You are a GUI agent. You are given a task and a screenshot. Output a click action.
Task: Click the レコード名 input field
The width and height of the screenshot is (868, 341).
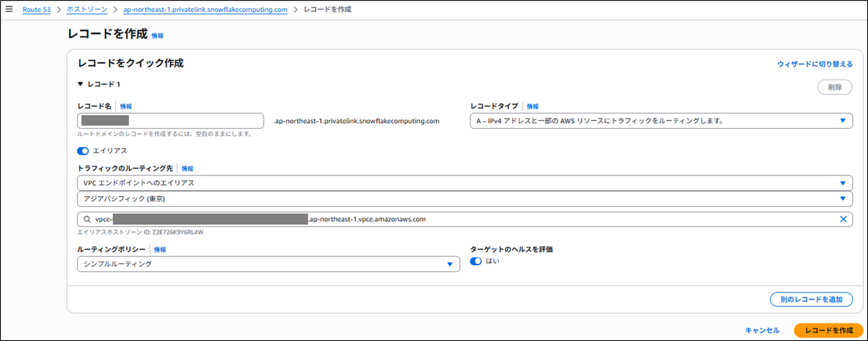(x=170, y=121)
